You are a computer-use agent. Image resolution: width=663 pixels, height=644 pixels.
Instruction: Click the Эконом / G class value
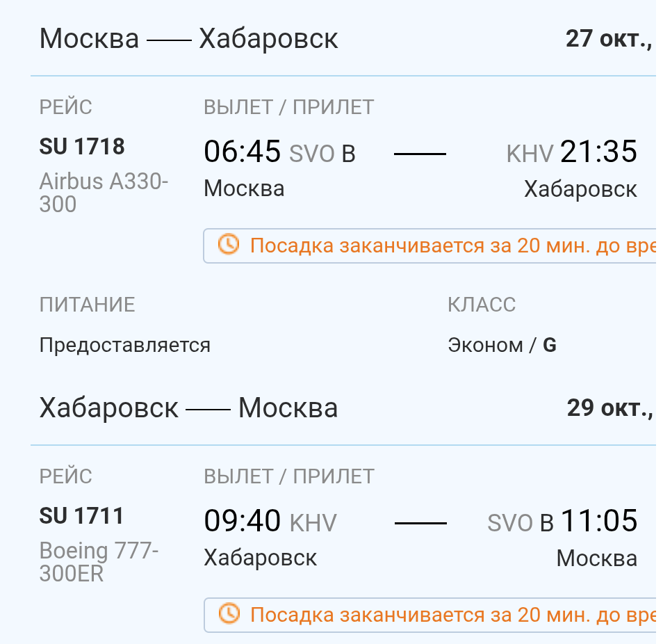click(502, 345)
